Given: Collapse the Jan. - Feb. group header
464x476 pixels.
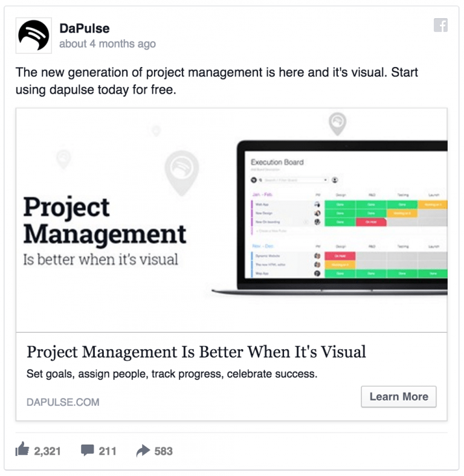Looking at the screenshot, I should click(x=262, y=195).
